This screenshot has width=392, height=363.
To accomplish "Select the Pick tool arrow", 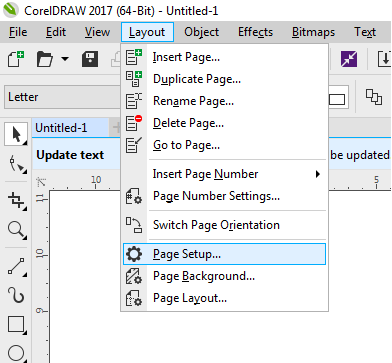I will click(16, 134).
